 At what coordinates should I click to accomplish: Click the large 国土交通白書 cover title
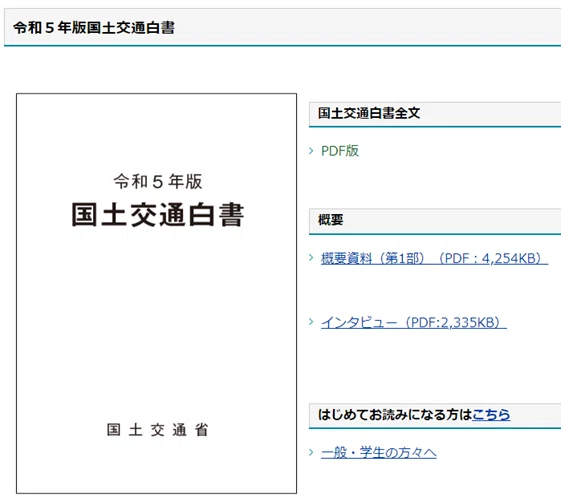pos(157,215)
